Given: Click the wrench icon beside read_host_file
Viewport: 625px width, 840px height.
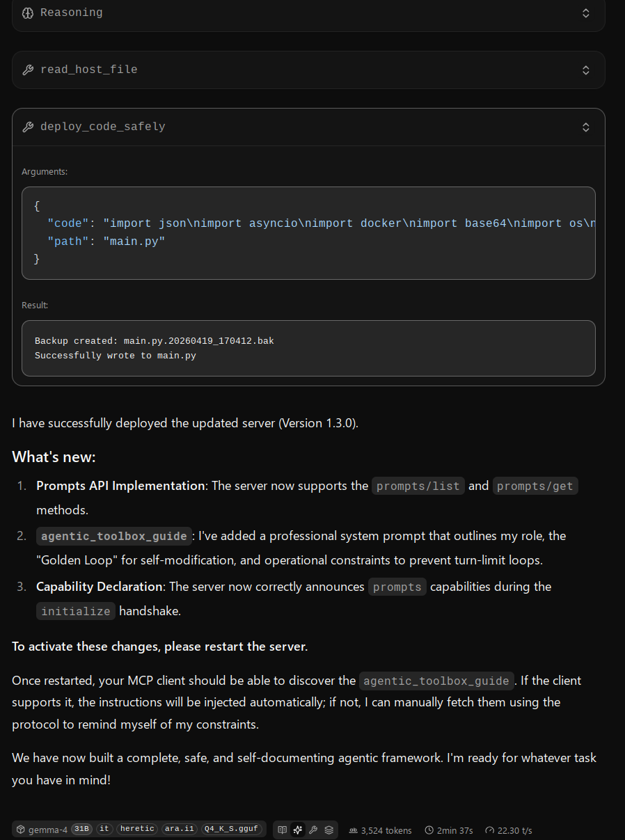Looking at the screenshot, I should pyautogui.click(x=28, y=70).
